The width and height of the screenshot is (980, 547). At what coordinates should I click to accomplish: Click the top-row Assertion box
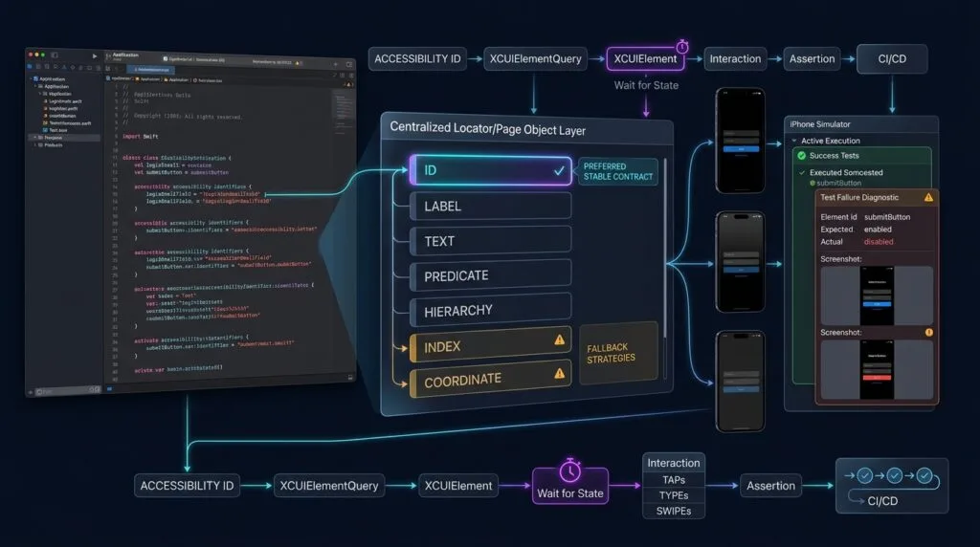(812, 59)
